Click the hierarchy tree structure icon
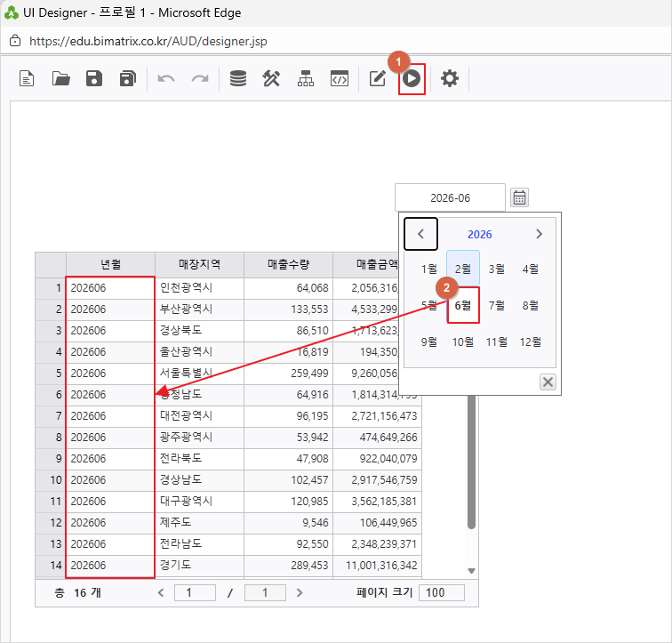 (306, 79)
